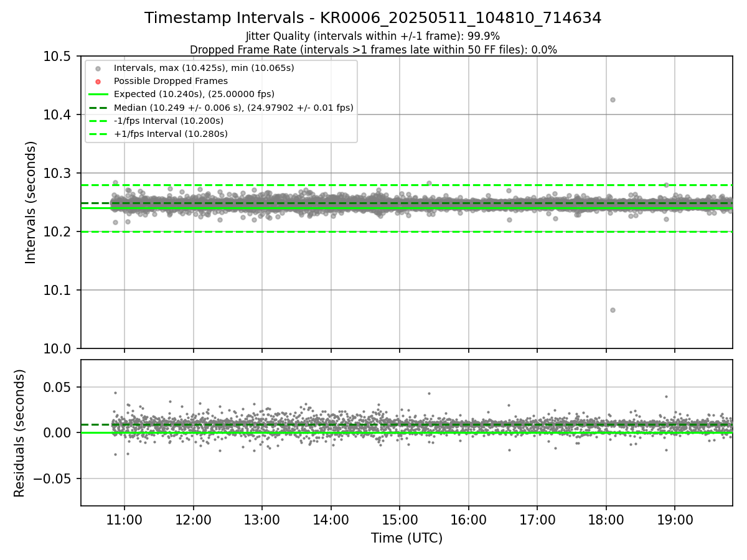The height and width of the screenshot is (560, 747).
Task: Click the 'Time (UTC)' x-axis label
Action: 406,538
